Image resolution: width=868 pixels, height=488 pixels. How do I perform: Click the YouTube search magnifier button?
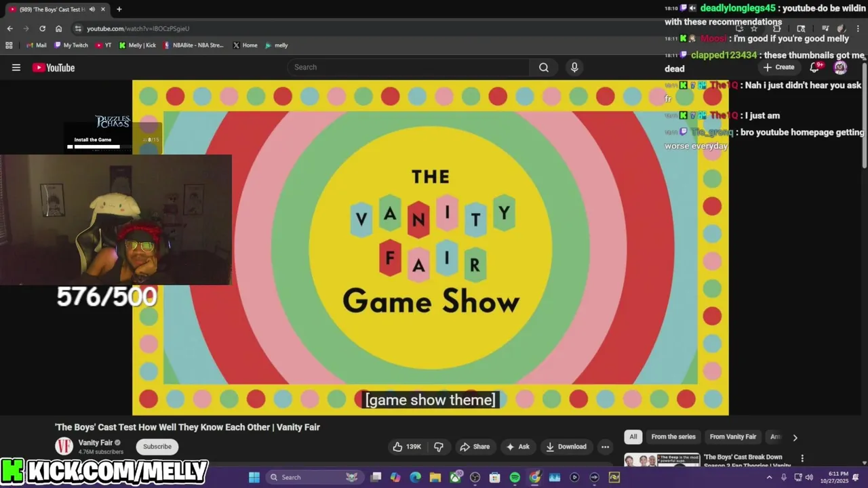(544, 67)
